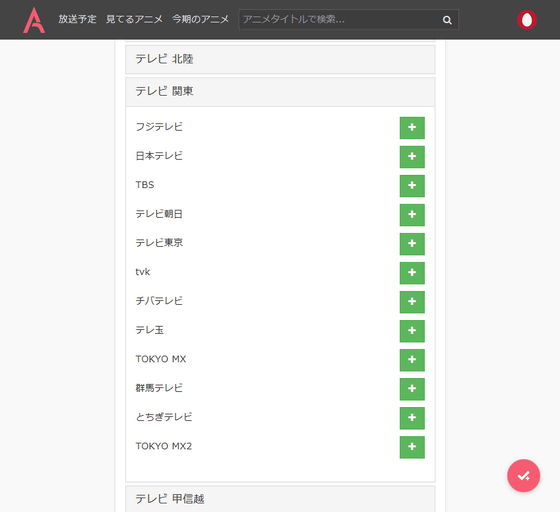
Task: Open 見てるアニメ in navigation bar
Action: coord(134,19)
